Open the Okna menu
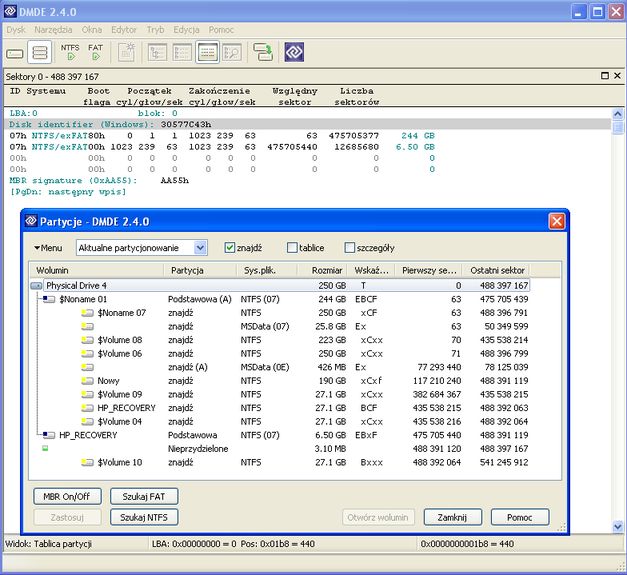This screenshot has height=575, width=627. 92,30
